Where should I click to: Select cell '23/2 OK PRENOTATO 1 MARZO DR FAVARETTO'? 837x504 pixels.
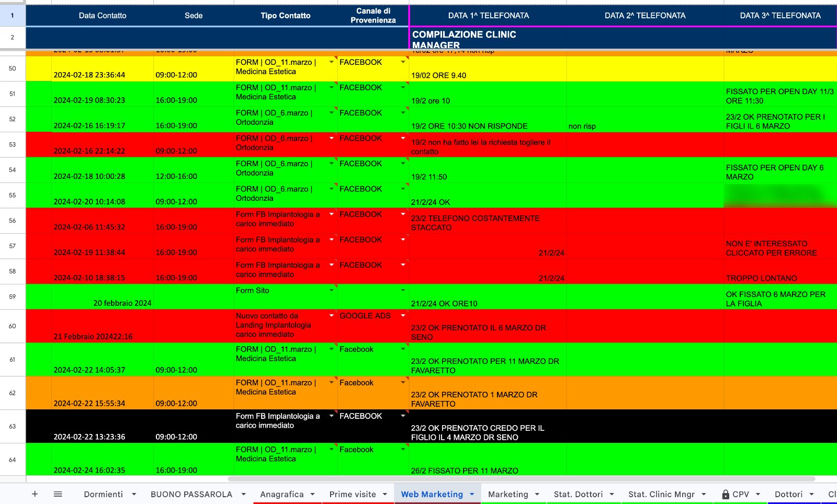488,393
